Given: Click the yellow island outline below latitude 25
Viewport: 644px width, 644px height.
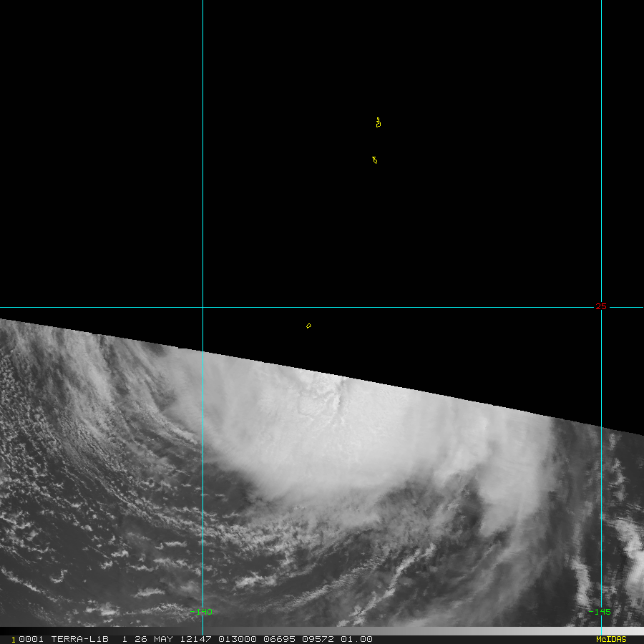Looking at the screenshot, I should (309, 326).
